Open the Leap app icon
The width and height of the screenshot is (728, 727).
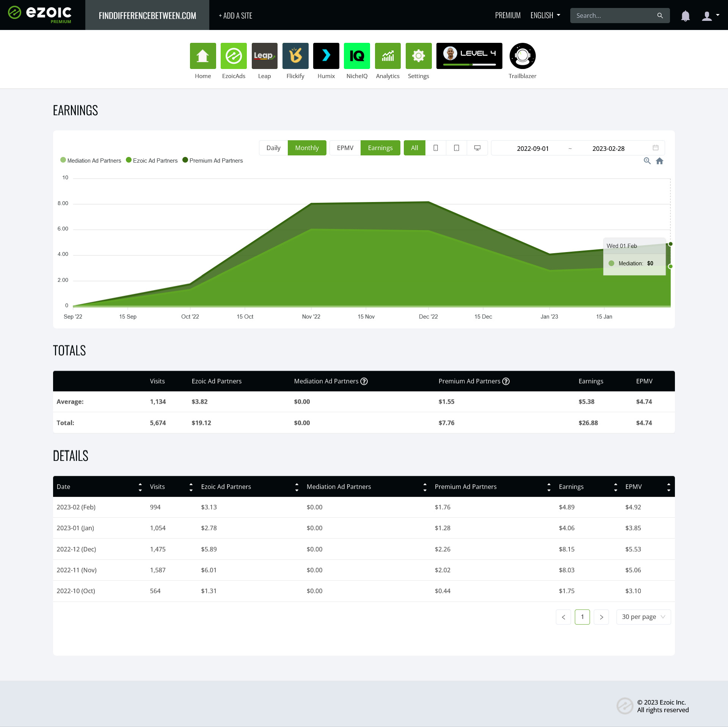pos(265,56)
